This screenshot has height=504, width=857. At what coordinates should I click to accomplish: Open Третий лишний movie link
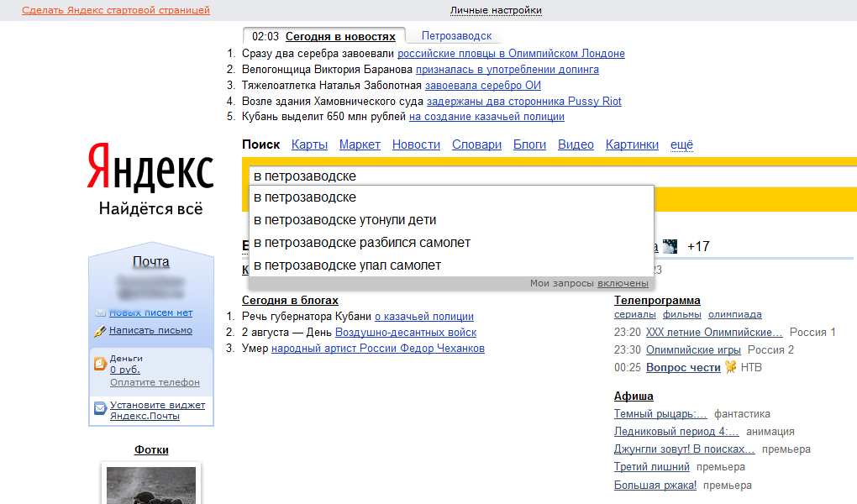[x=651, y=467]
